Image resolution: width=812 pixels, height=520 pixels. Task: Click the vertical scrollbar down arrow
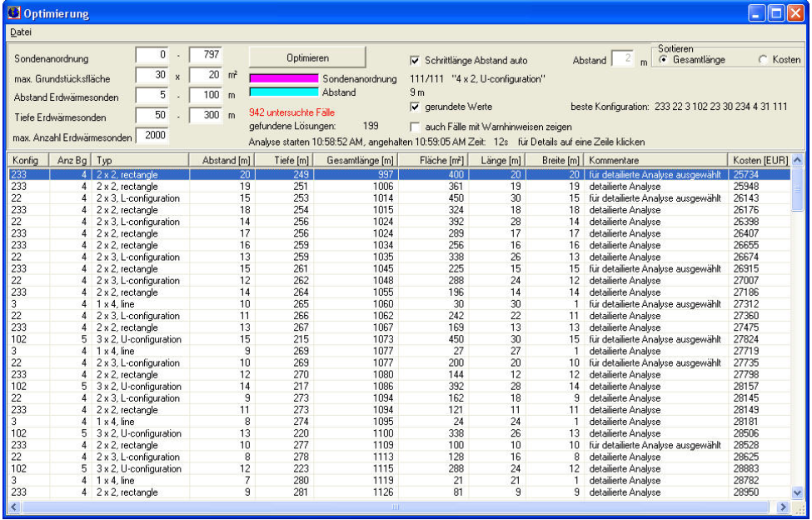(797, 492)
